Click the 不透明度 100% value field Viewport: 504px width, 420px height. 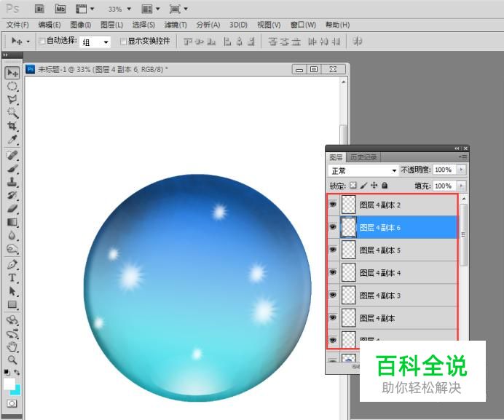coord(444,170)
